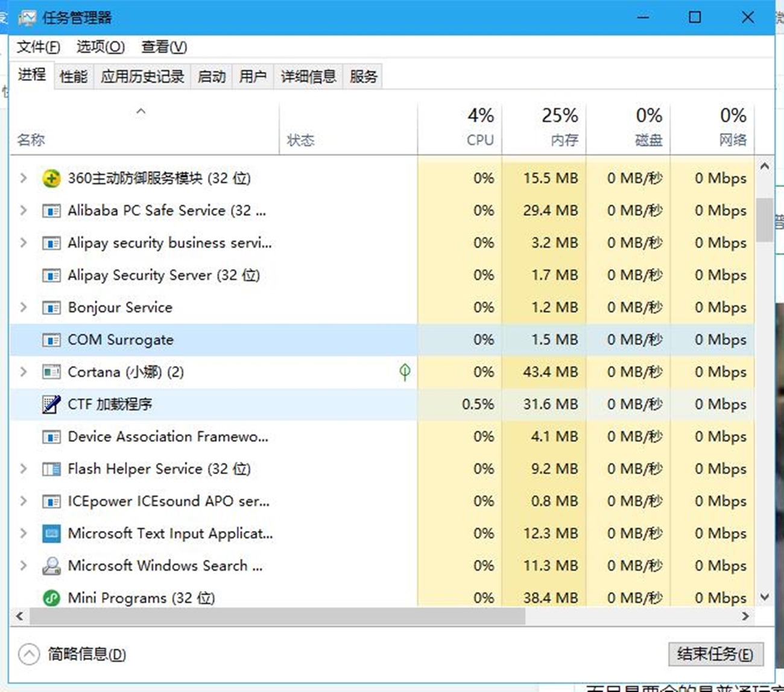The height and width of the screenshot is (692, 784).
Task: Click the Alibaba PC Safe Service icon
Action: (x=51, y=211)
